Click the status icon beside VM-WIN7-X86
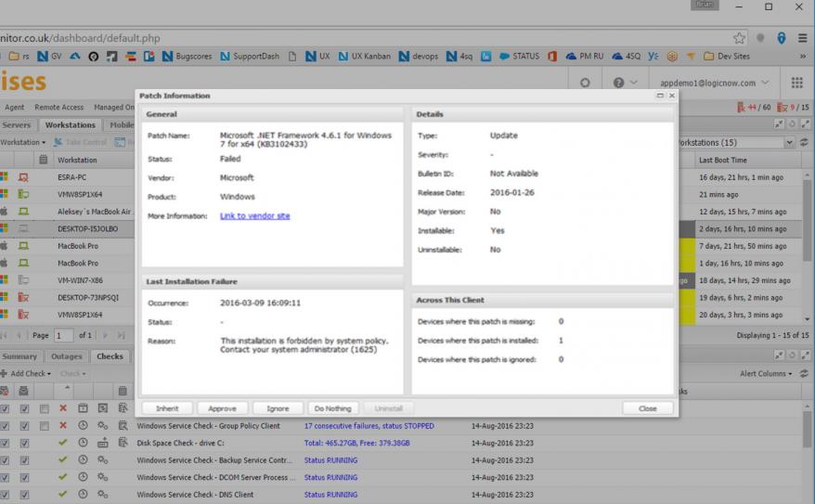The image size is (815, 504). (x=23, y=280)
